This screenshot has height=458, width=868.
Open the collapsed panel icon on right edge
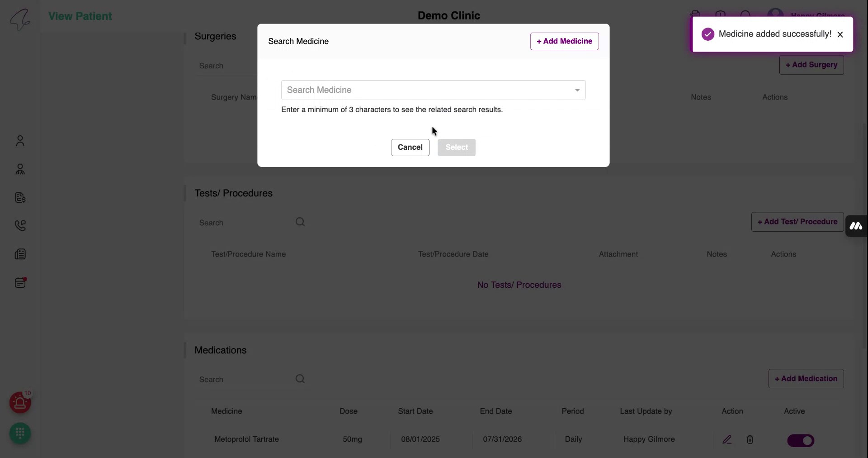pyautogui.click(x=857, y=226)
